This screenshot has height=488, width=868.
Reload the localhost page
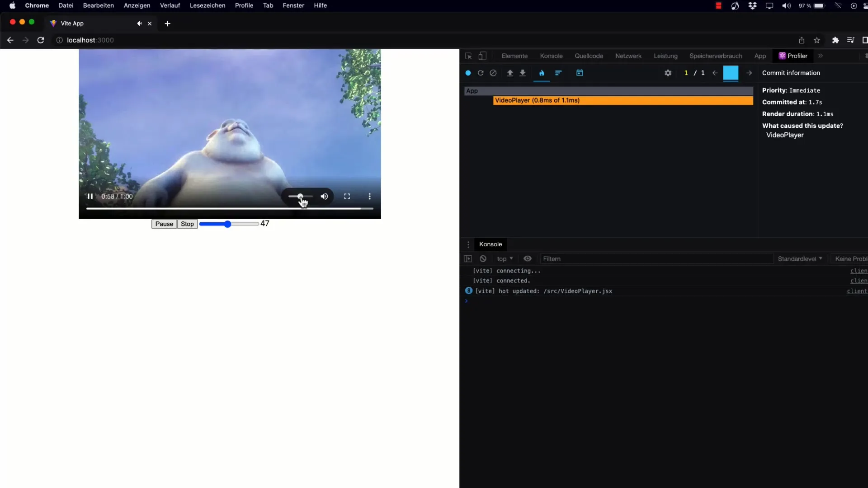click(x=41, y=40)
